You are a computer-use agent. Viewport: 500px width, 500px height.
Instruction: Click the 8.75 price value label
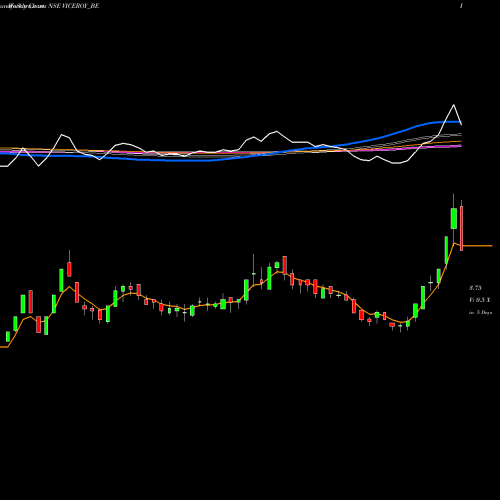pyautogui.click(x=475, y=288)
